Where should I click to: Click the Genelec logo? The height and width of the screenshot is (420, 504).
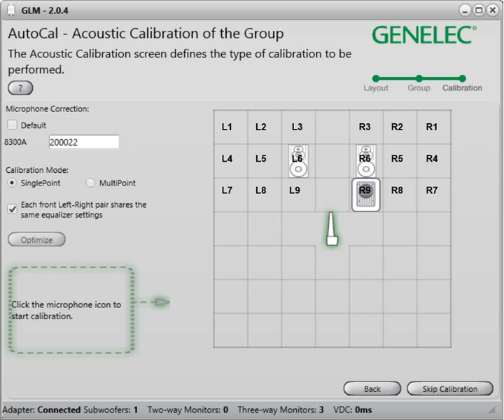[x=424, y=35]
